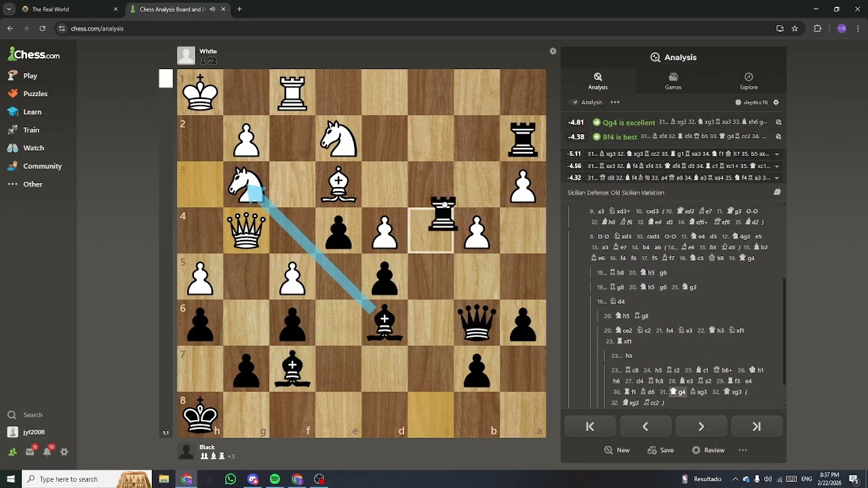Open the three-dot menu next to the Analysis toggle

(615, 102)
